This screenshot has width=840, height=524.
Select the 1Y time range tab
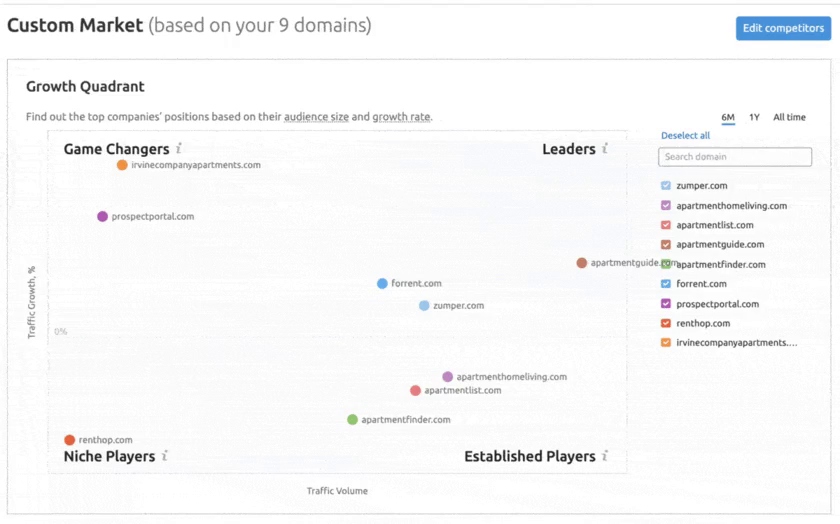754,118
